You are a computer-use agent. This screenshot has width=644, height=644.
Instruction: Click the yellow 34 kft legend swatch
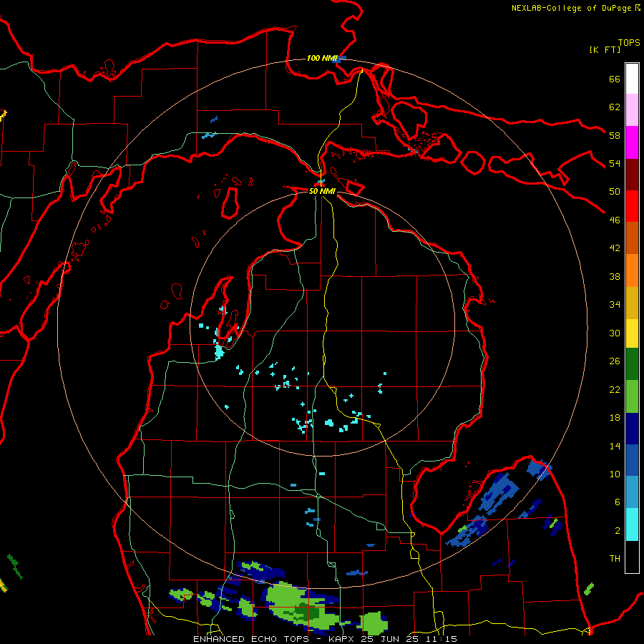click(x=632, y=333)
